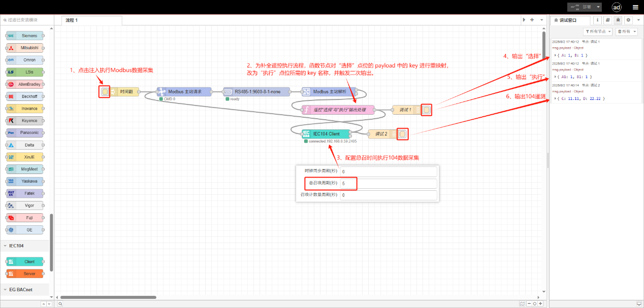Click the hamburger main menu icon
Screen dimensions: 644x308
pos(635,7)
